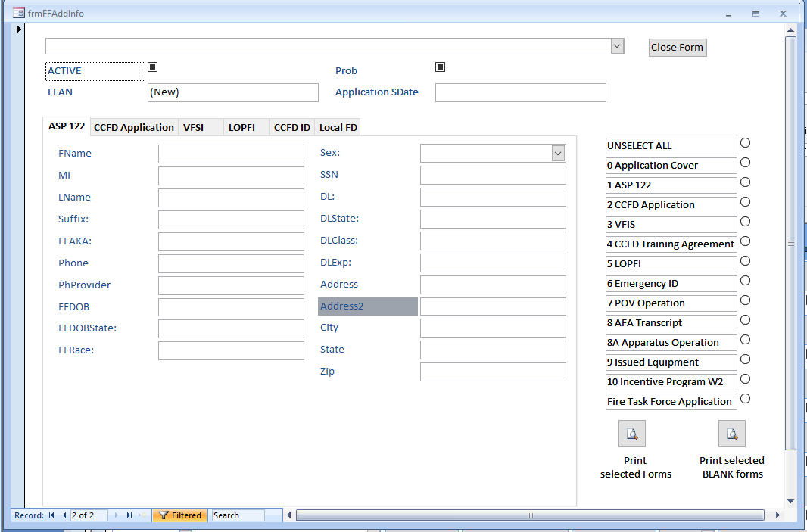
Task: Select the 10 Incentive Program W2 radio button
Action: click(745, 379)
